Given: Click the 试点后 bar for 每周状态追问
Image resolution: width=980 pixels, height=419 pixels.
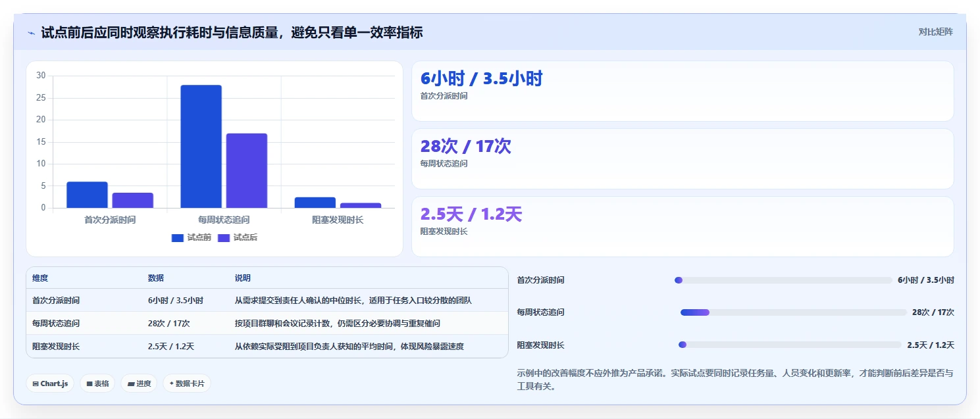Looking at the screenshot, I should 247,170.
